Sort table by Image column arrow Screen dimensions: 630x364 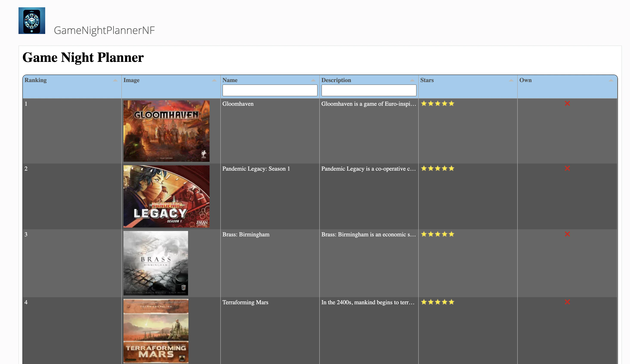tap(214, 80)
